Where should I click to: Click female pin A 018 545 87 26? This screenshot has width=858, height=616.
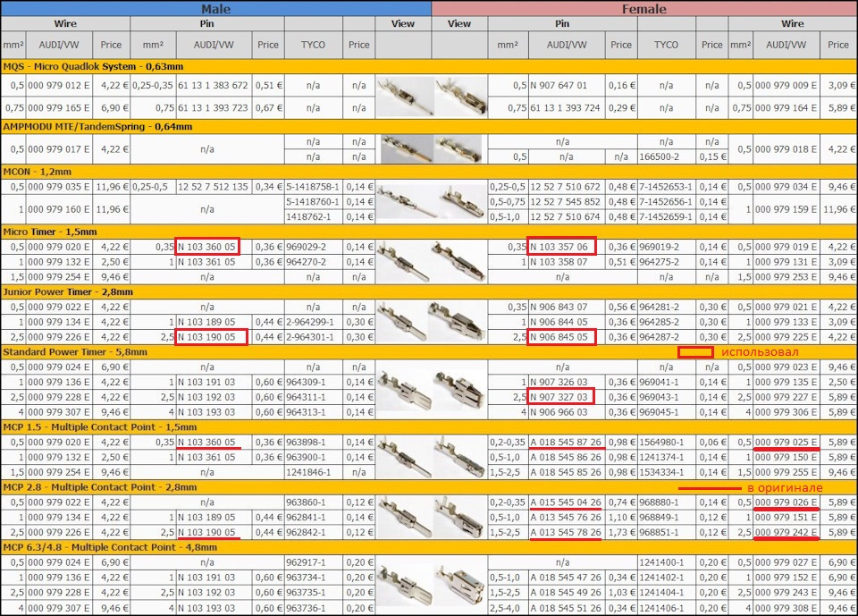click(x=565, y=442)
